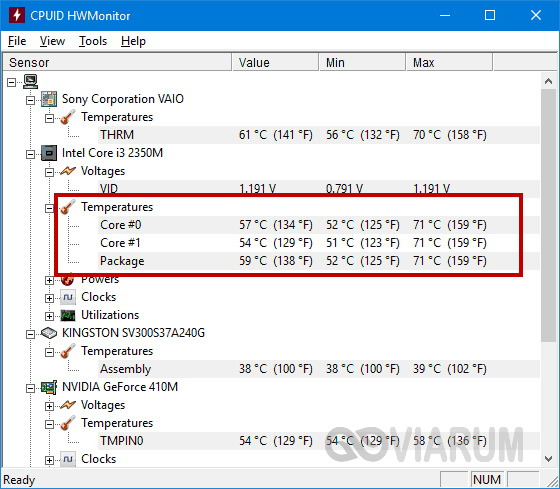The width and height of the screenshot is (560, 489).
Task: Click the KINGSTON SV300S37A240G drive icon
Action: [49, 333]
